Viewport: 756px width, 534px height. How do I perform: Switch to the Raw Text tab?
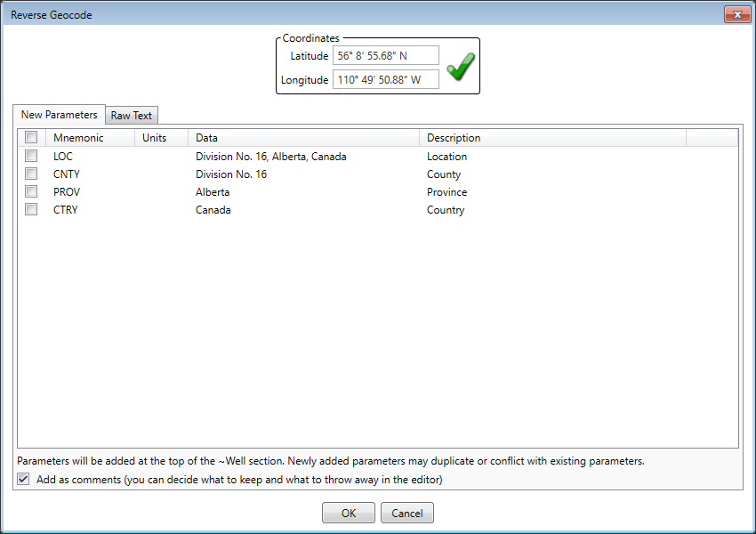(x=131, y=115)
